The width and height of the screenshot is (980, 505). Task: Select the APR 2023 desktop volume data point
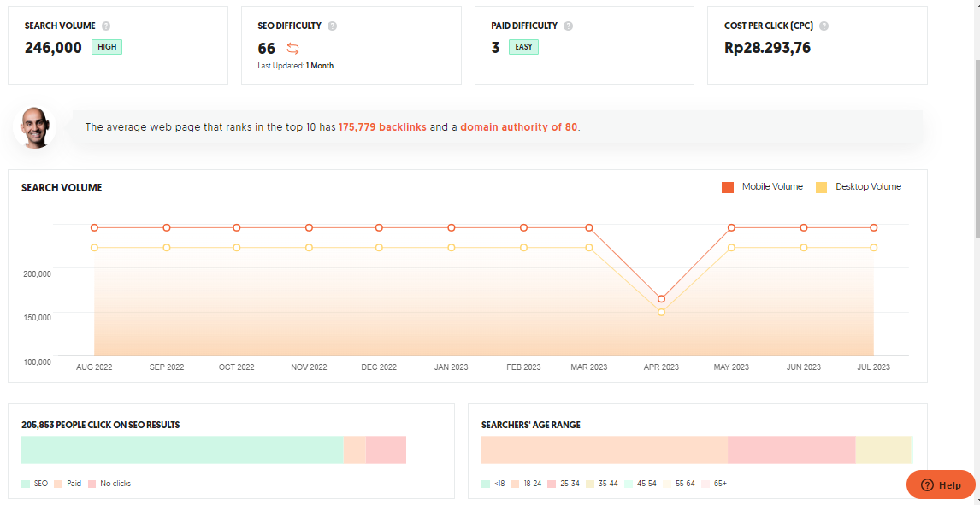click(x=661, y=313)
